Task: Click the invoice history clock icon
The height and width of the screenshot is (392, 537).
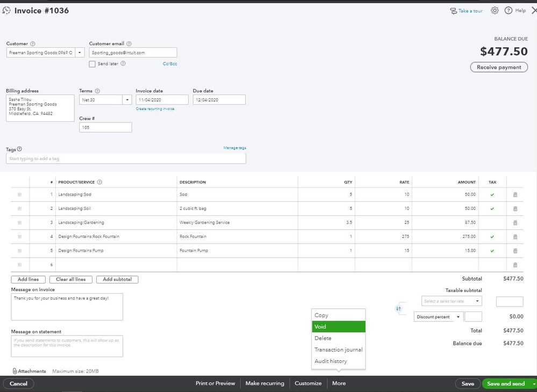Action: [x=6, y=11]
